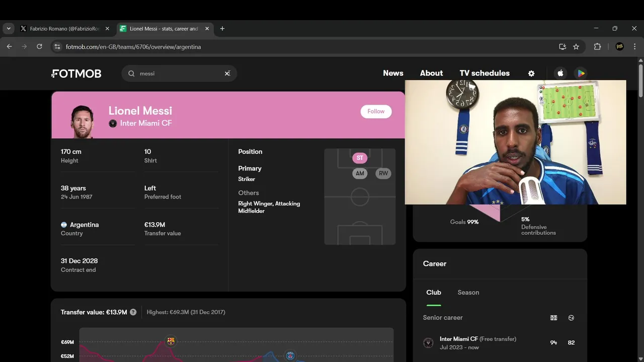
Task: Click the Apple App Store icon
Action: click(560, 73)
